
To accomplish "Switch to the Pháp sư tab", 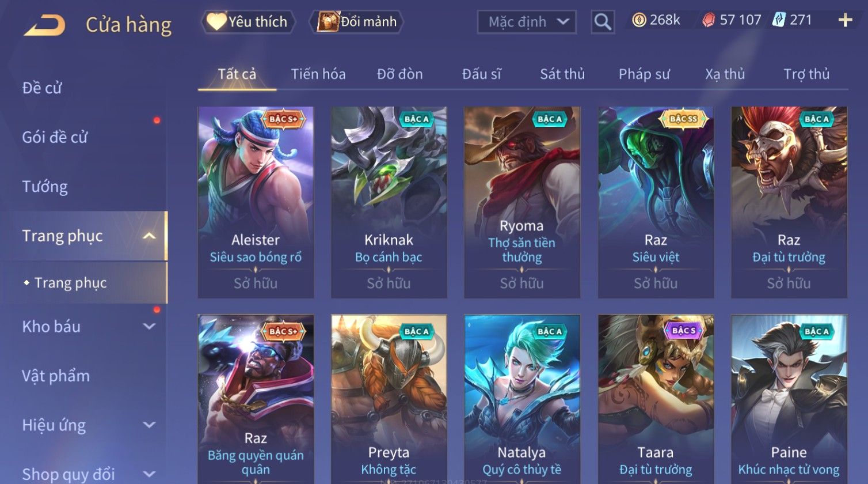I will tap(644, 74).
